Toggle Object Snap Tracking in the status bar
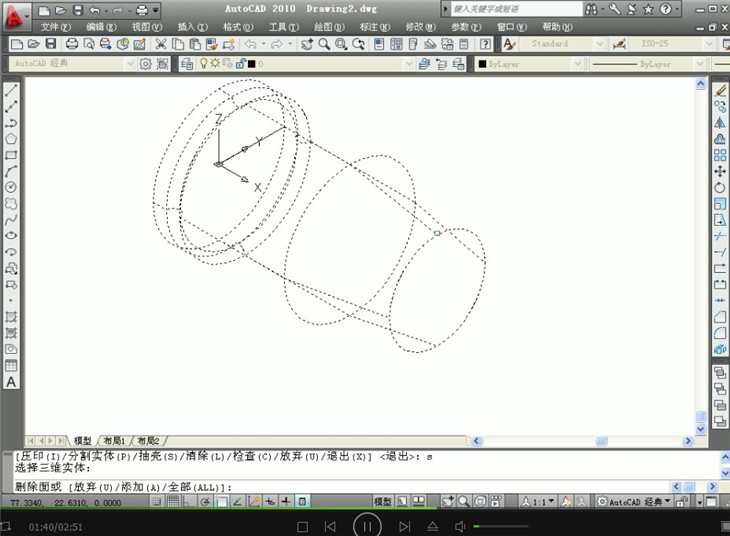The image size is (730, 536). pyautogui.click(x=237, y=502)
